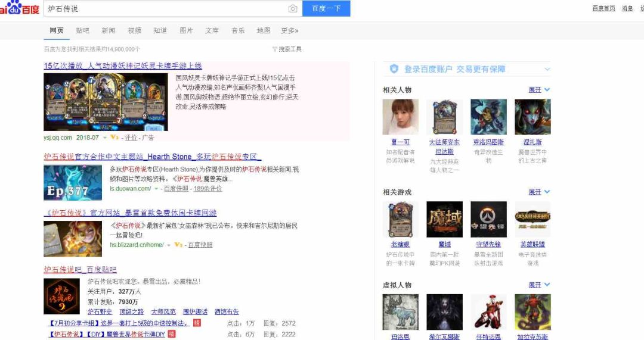The height and width of the screenshot is (340, 644).
Task: Open the Baidu logo homepage
Action: 20,7
